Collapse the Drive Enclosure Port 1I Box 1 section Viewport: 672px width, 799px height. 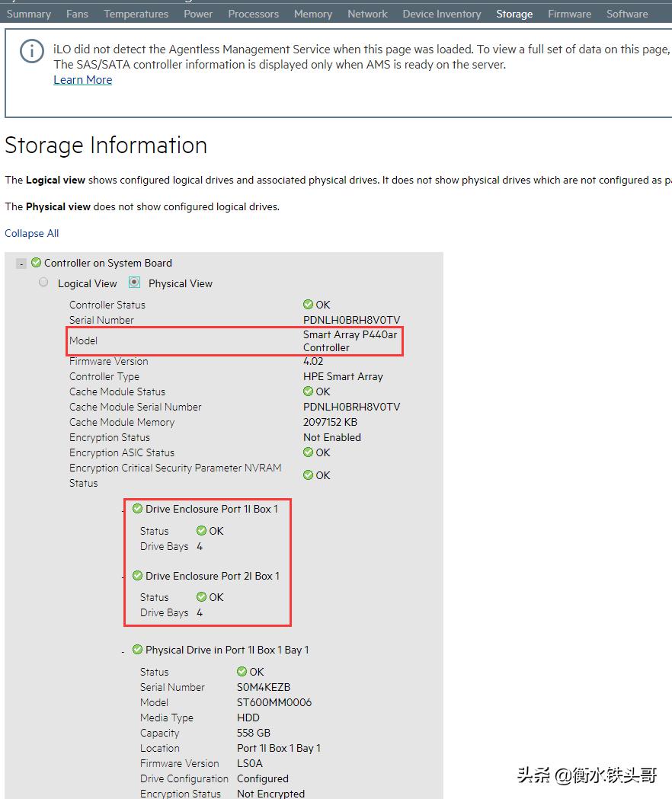[123, 510]
